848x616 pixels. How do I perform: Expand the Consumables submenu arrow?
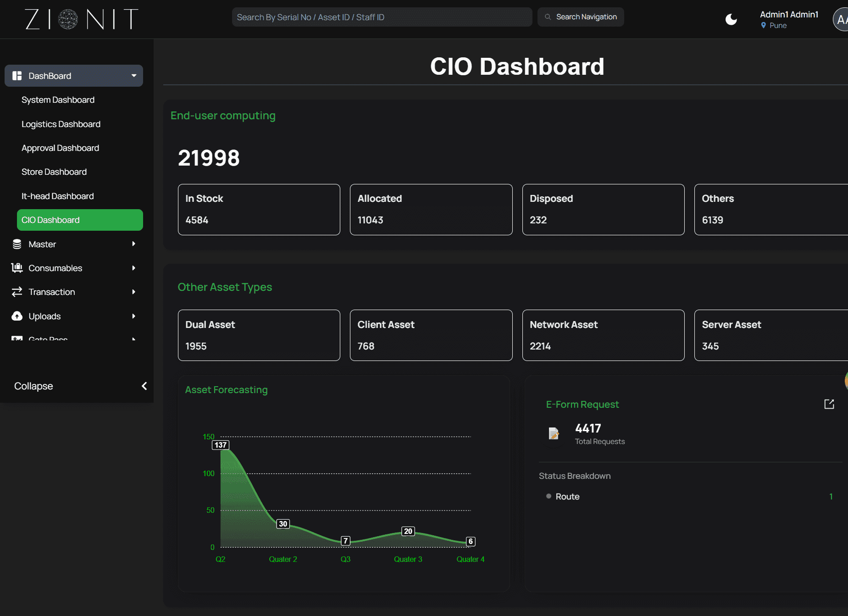(x=133, y=268)
